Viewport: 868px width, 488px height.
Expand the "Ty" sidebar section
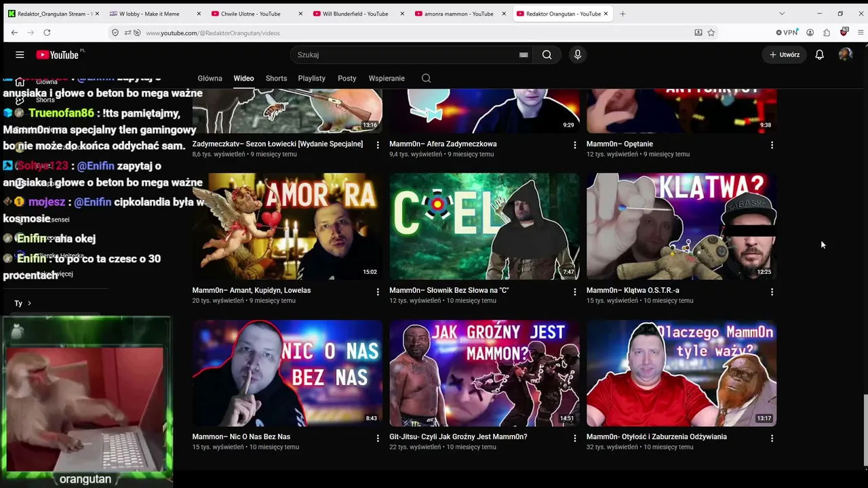[23, 303]
